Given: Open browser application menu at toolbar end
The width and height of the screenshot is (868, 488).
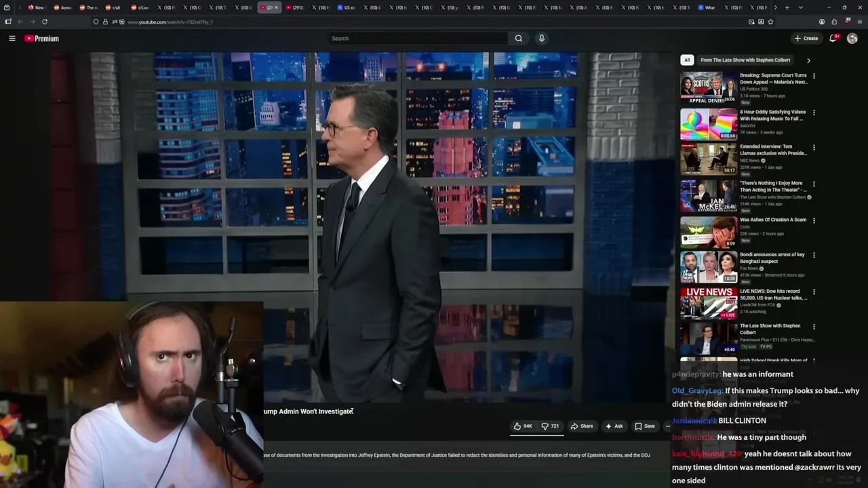Looking at the screenshot, I should [859, 22].
